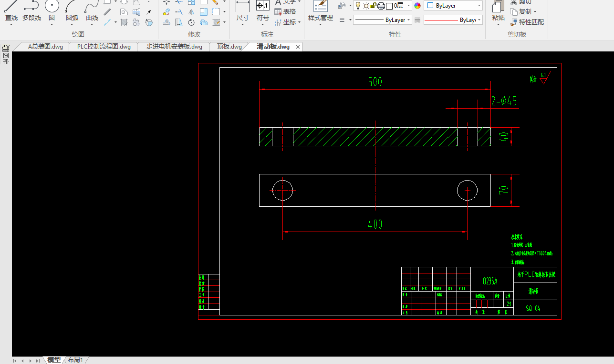Expand the 直线 dropdown arrow
This screenshot has width=614, height=364.
click(11, 24)
